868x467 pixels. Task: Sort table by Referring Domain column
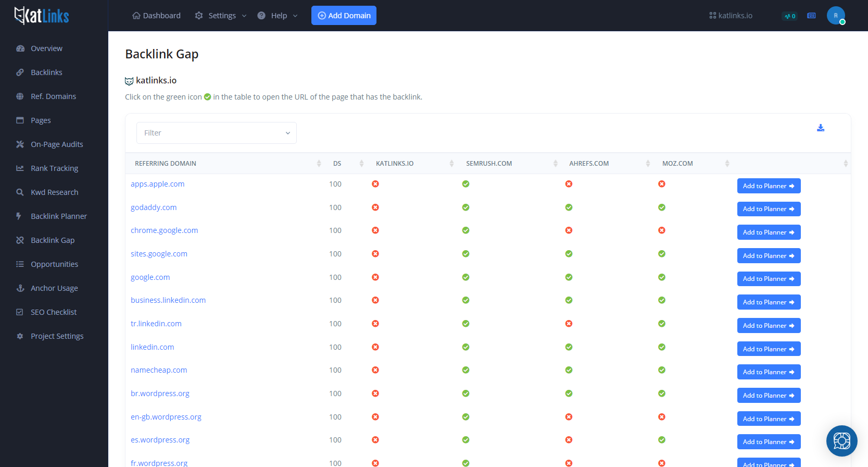point(166,164)
